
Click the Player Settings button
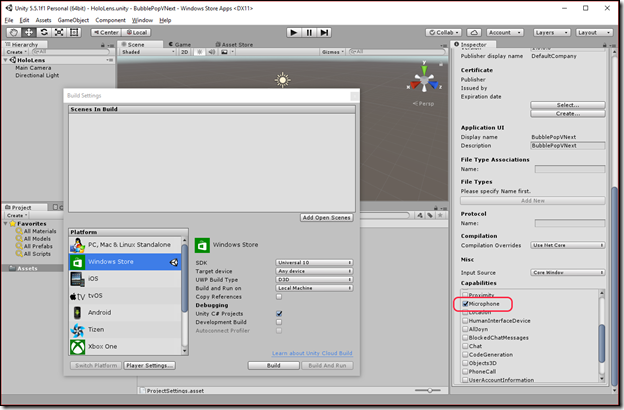(150, 365)
